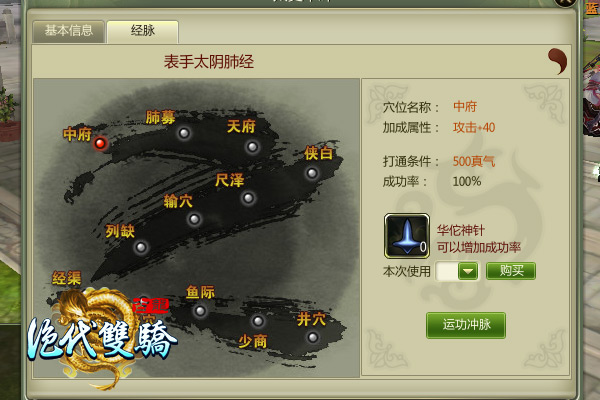Select the 列缺 acupoint node
This screenshot has height=400, width=600.
[141, 247]
